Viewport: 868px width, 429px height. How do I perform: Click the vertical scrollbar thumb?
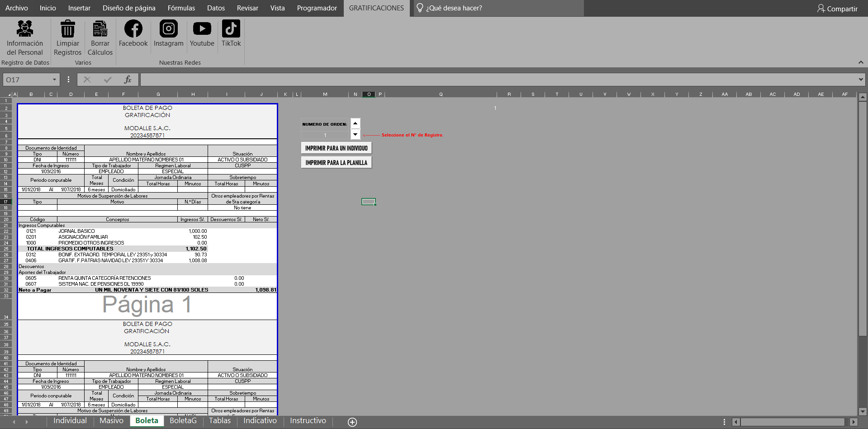pyautogui.click(x=863, y=217)
